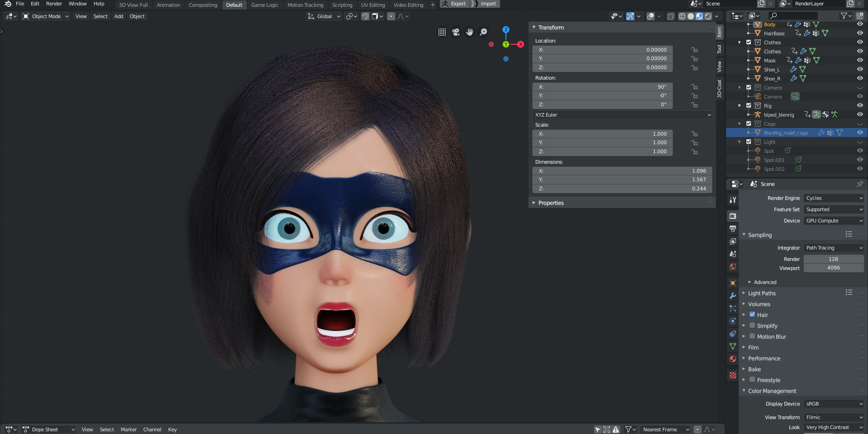
Task: Open the sidebar View tab
Action: pos(719,67)
